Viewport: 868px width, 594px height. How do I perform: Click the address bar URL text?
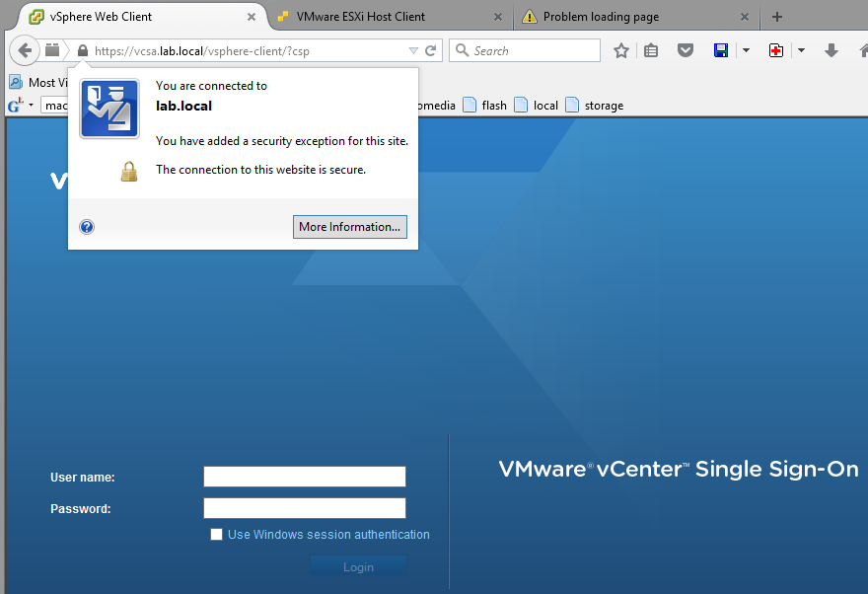coord(202,51)
